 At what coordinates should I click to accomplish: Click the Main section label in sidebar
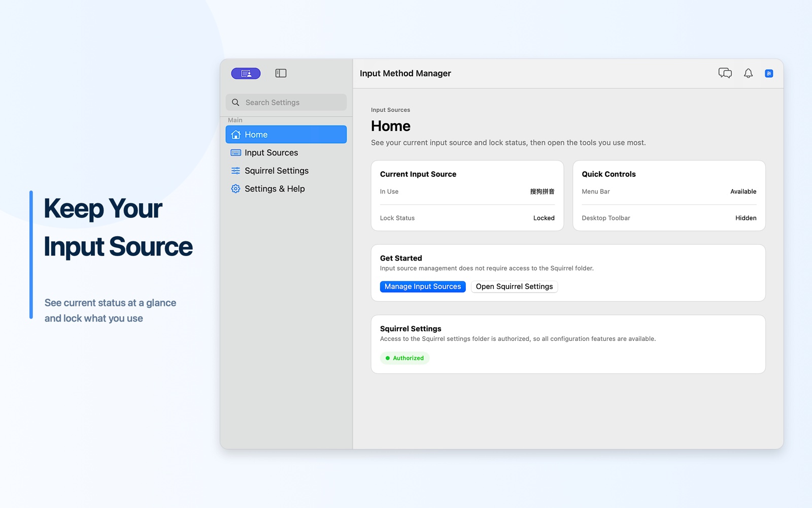[235, 120]
